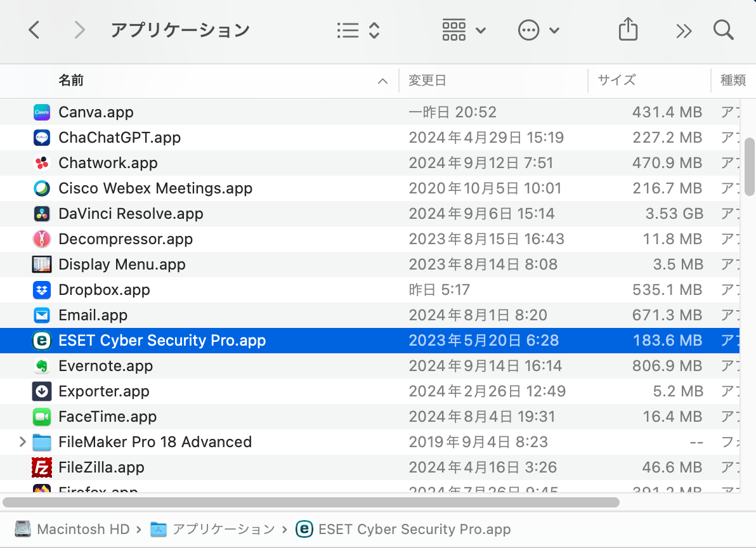Click the Decompressor.app icon
Image resolution: width=756 pixels, height=548 pixels.
(42, 239)
